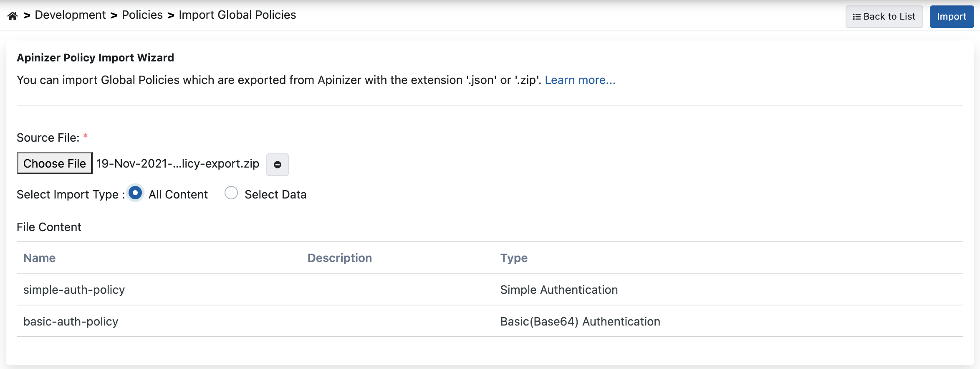Open the Learn more... link
Viewport: 980px width, 369px height.
pos(580,80)
